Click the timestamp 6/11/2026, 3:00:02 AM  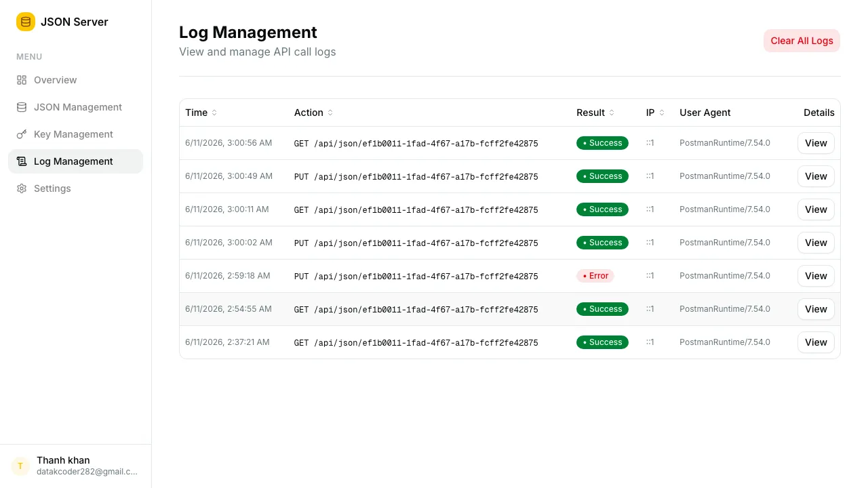(x=229, y=243)
